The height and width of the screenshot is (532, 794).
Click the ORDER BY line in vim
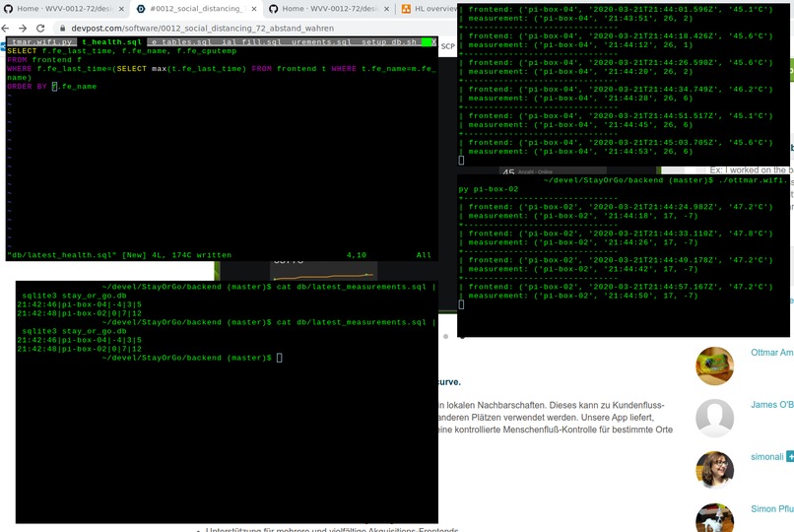click(x=51, y=87)
